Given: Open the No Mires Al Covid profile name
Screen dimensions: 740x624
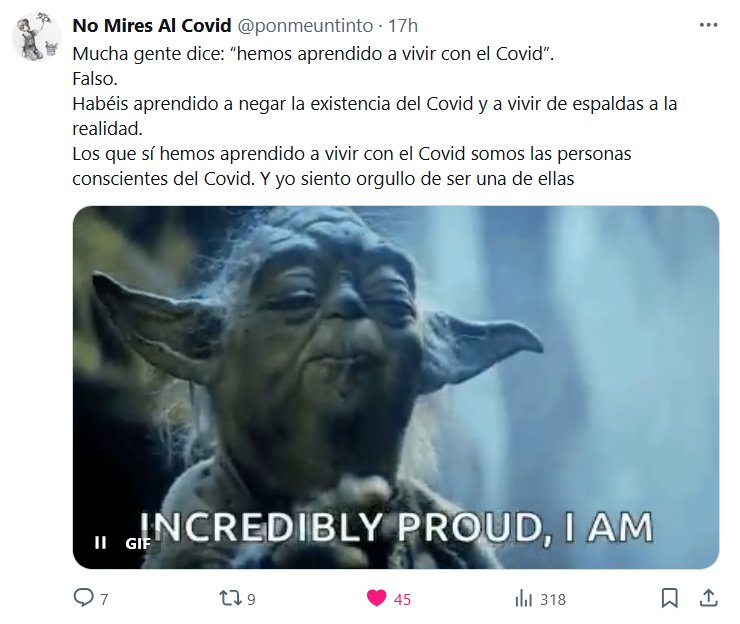Looking at the screenshot, I should (151, 25).
